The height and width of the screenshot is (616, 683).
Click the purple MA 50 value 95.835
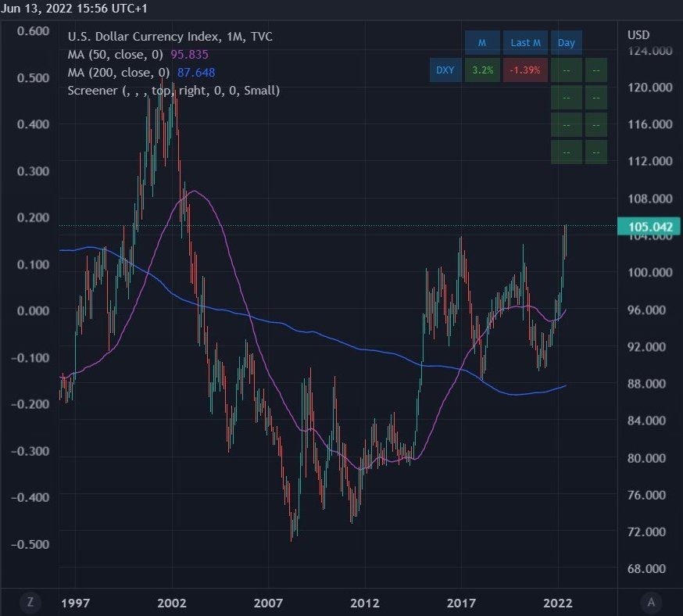(190, 54)
